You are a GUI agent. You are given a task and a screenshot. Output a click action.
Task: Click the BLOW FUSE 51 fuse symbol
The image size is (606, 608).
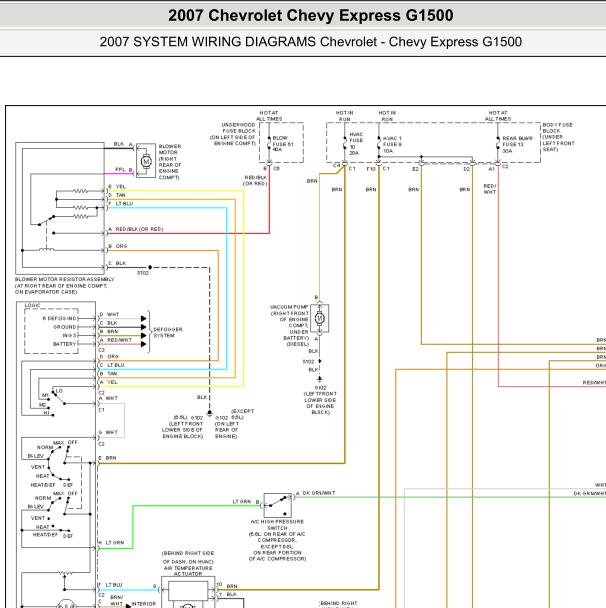point(269,144)
